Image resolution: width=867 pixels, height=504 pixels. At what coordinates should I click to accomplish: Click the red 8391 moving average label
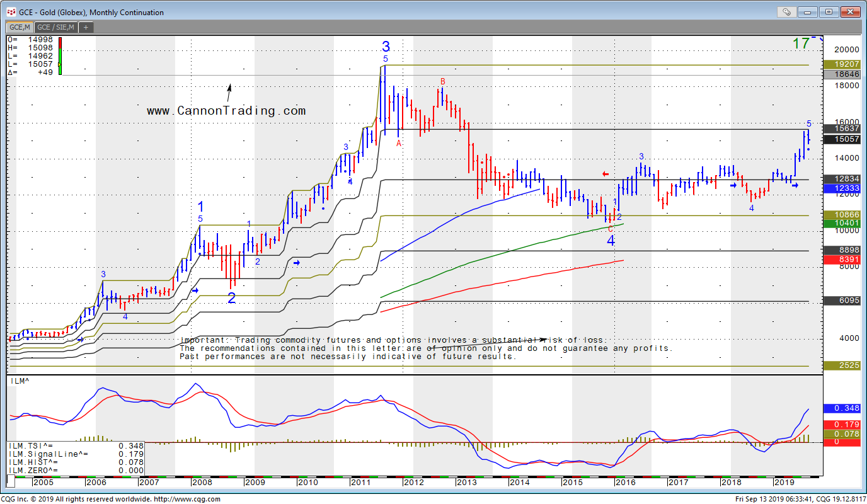point(842,260)
